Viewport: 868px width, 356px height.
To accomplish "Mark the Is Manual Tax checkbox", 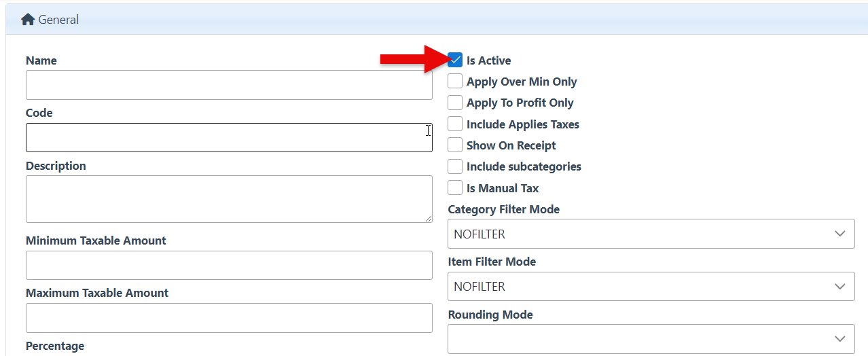I will pyautogui.click(x=455, y=188).
